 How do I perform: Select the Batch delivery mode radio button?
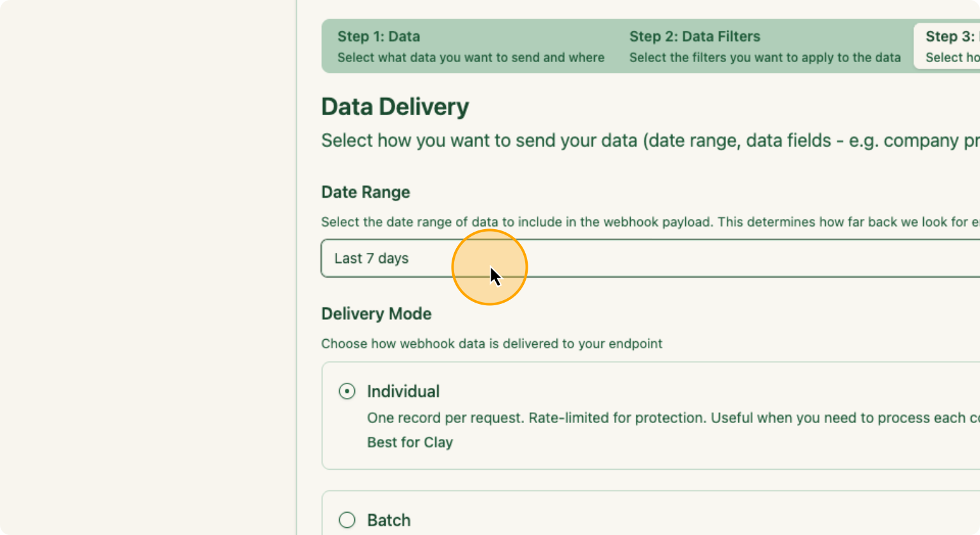point(347,520)
